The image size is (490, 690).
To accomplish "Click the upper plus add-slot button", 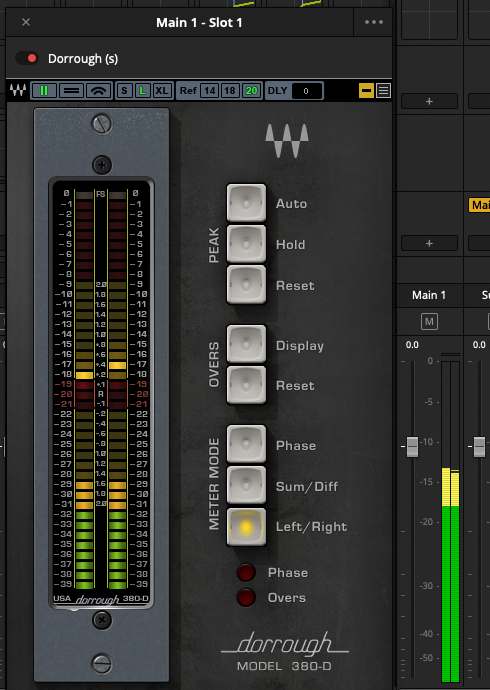I will click(429, 101).
